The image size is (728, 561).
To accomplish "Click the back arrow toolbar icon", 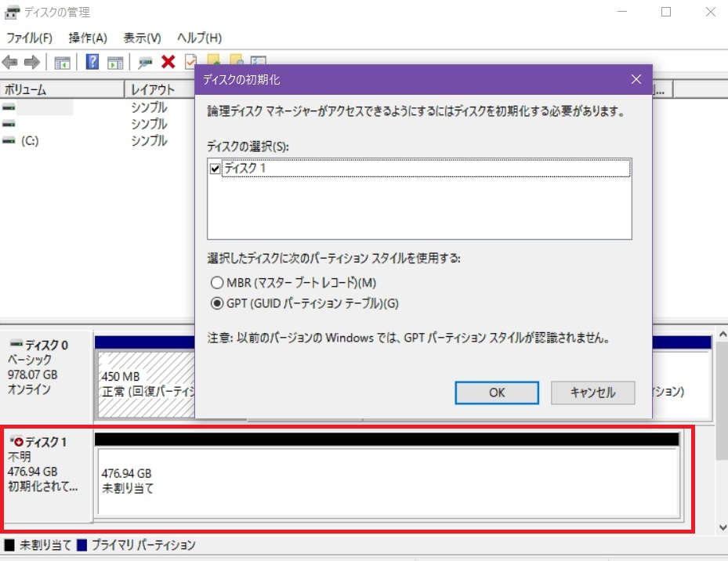I will click(x=9, y=62).
